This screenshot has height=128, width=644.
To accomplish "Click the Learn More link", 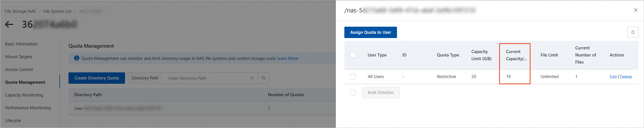I will [x=287, y=58].
